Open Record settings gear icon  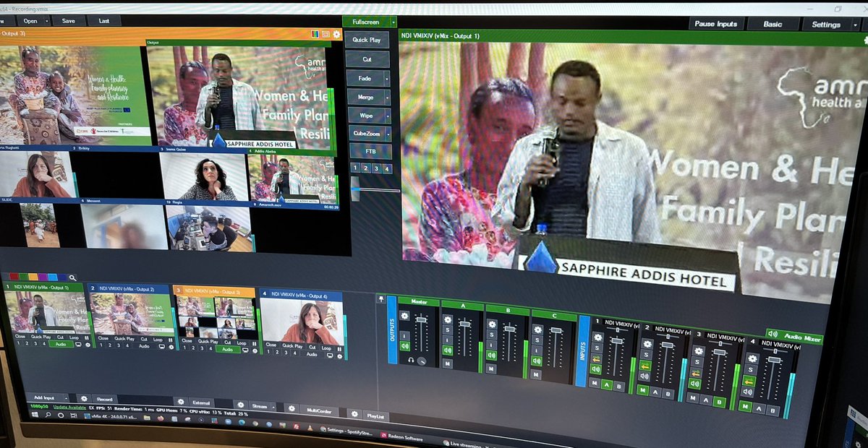click(84, 398)
